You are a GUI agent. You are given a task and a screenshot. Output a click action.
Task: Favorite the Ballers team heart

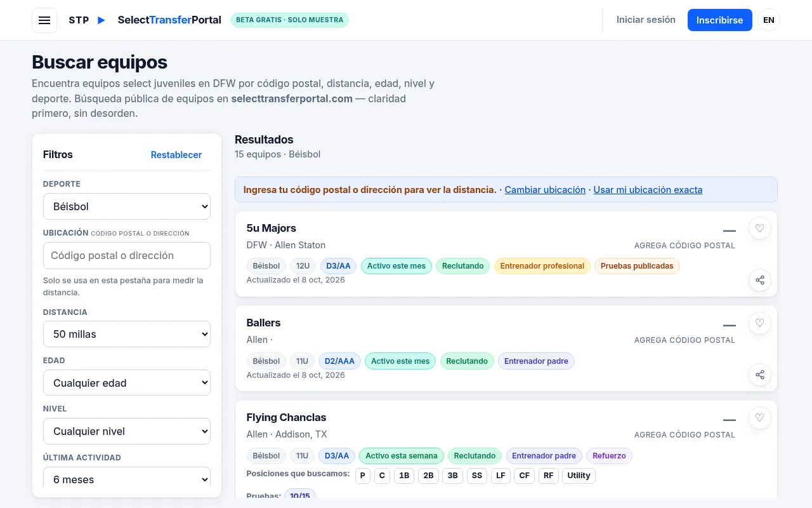tap(760, 323)
